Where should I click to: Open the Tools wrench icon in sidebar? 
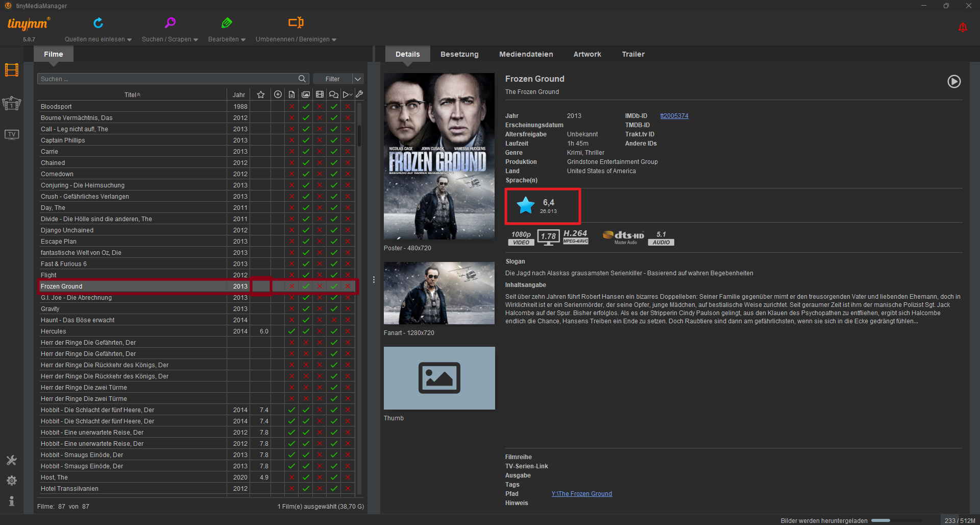12,460
